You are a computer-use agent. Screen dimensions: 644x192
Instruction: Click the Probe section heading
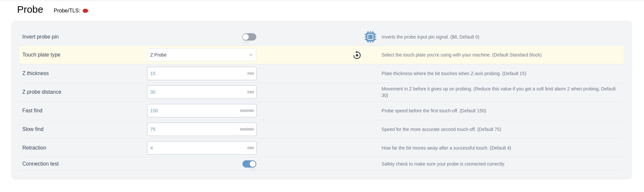pyautogui.click(x=30, y=10)
